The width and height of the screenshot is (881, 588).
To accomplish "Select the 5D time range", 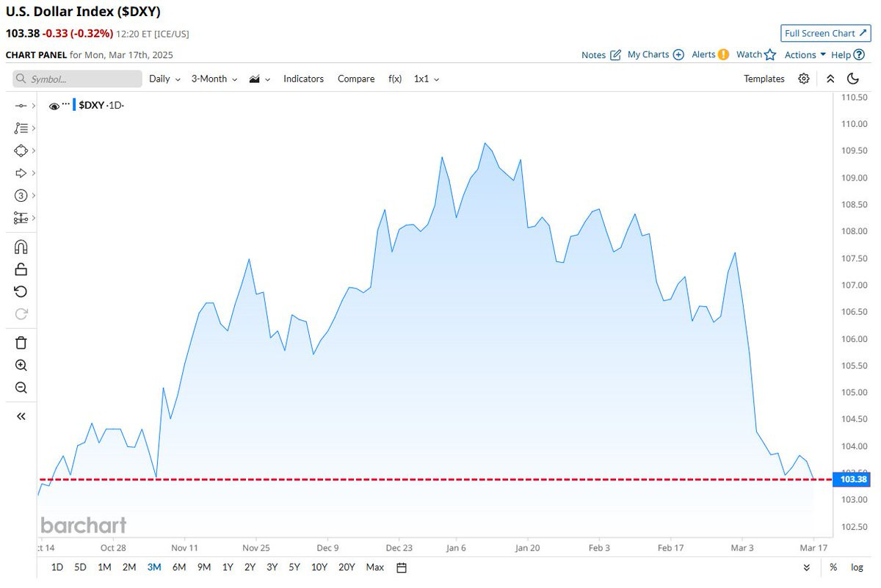I will tap(81, 567).
